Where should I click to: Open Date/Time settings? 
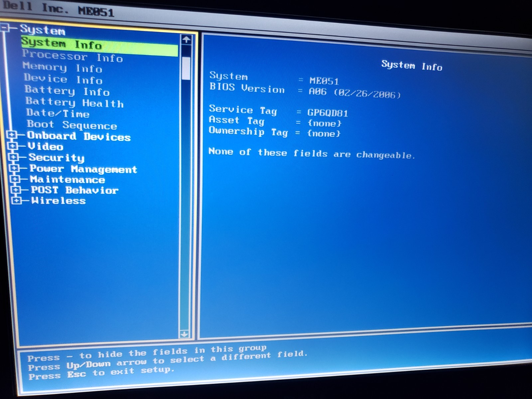(x=58, y=113)
